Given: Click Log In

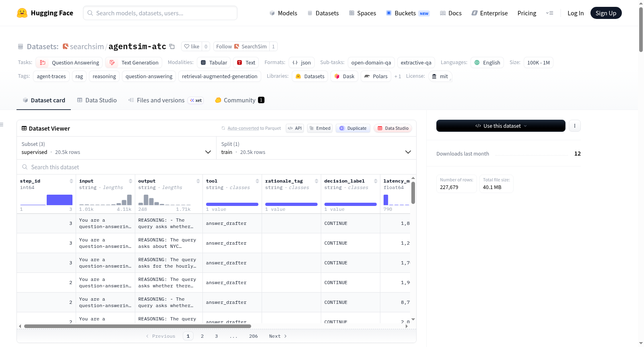Looking at the screenshot, I should [576, 13].
